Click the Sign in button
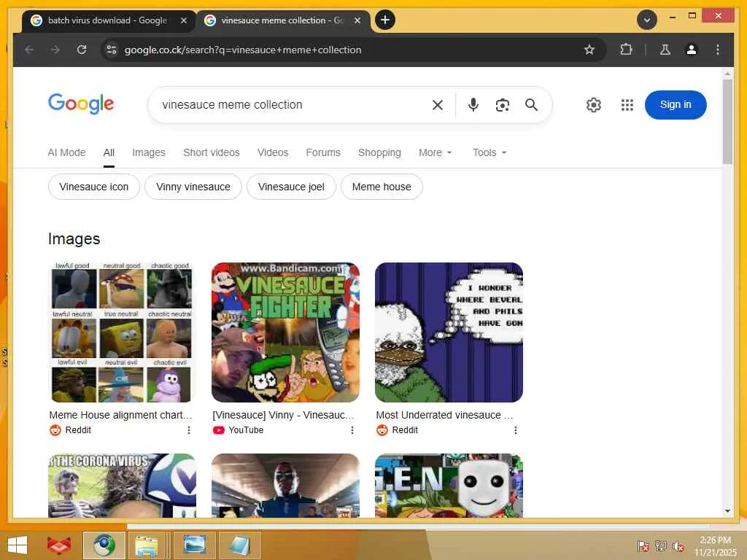The height and width of the screenshot is (560, 747). click(x=675, y=105)
